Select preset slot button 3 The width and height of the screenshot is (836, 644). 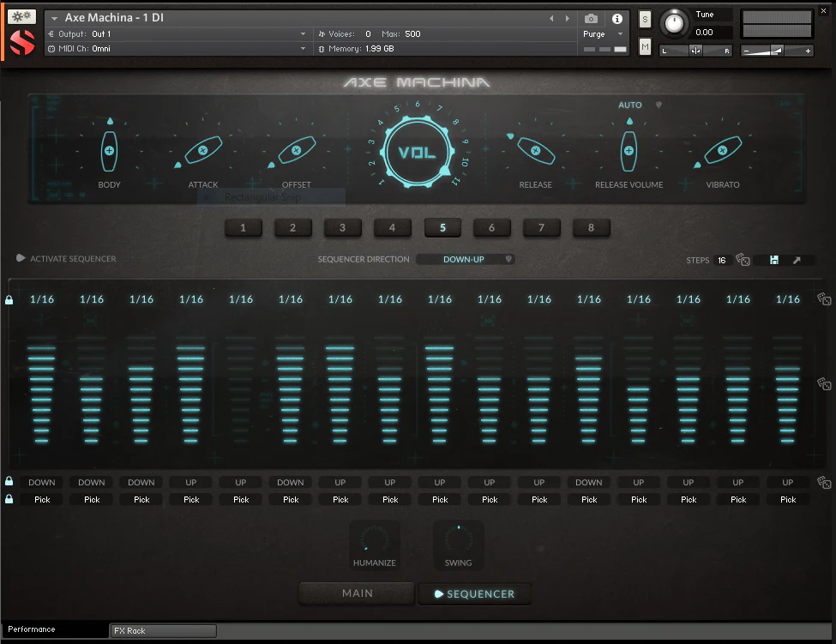(342, 228)
